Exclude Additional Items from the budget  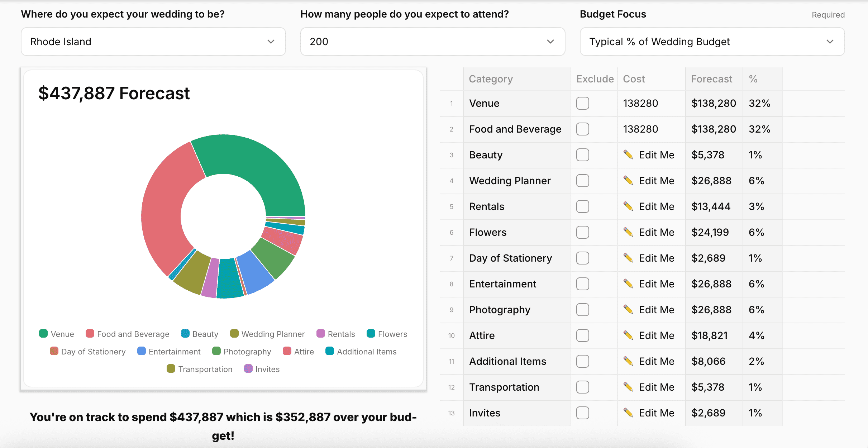coord(582,361)
